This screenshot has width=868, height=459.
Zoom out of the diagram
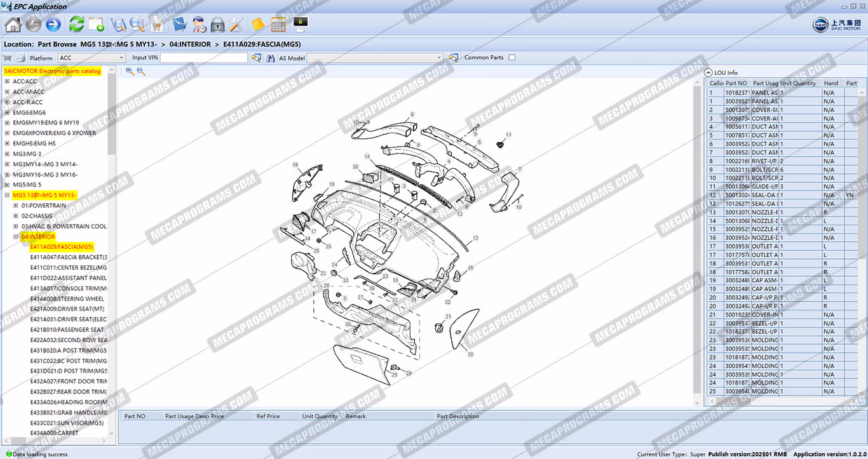point(141,72)
